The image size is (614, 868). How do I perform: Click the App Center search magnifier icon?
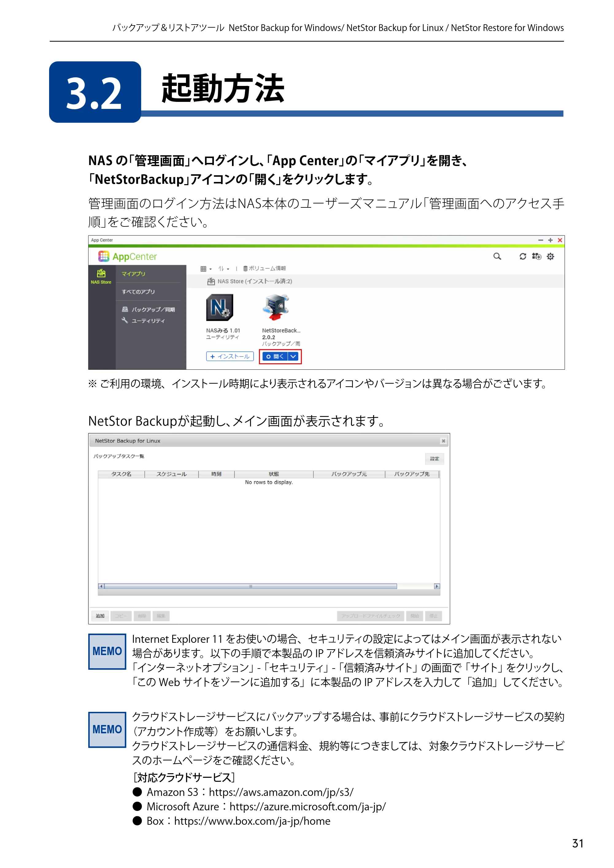click(497, 256)
